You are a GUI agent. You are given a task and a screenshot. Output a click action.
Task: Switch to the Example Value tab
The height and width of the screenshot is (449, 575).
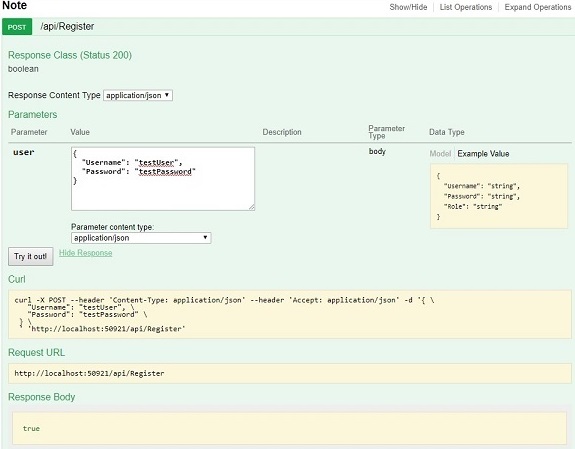[483, 154]
